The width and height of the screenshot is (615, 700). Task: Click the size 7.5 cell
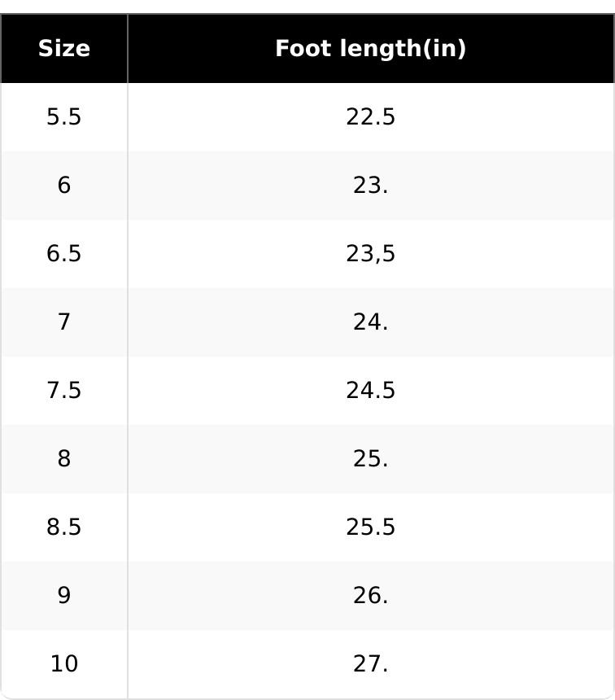[x=63, y=391]
